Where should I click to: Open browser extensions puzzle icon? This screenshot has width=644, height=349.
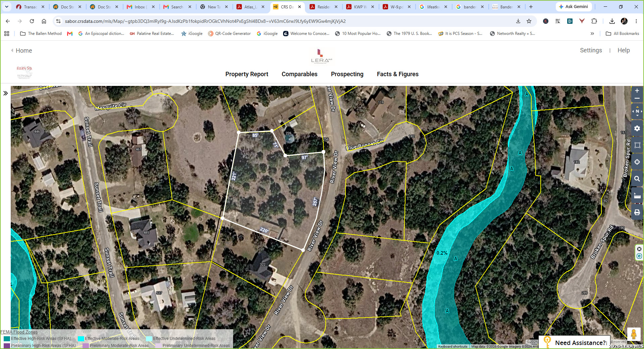point(594,21)
